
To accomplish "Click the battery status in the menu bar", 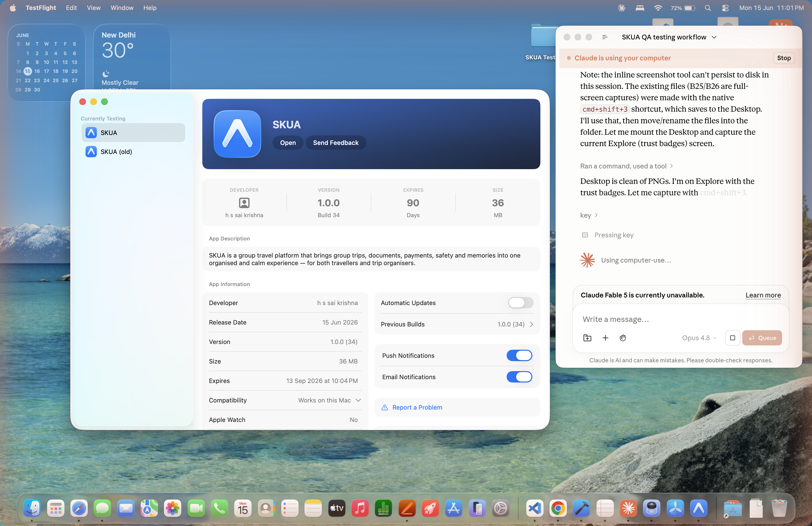I will click(683, 8).
